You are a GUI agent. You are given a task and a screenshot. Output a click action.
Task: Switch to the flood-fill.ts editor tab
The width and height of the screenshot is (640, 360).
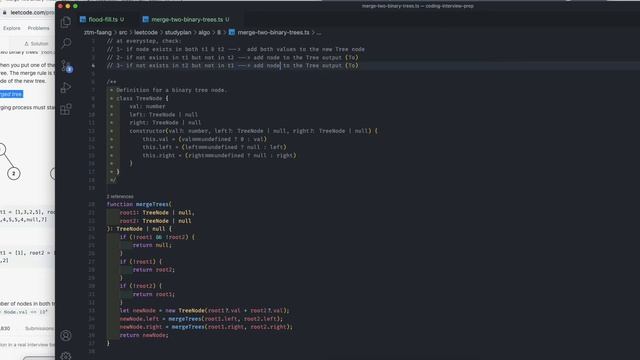(102, 19)
